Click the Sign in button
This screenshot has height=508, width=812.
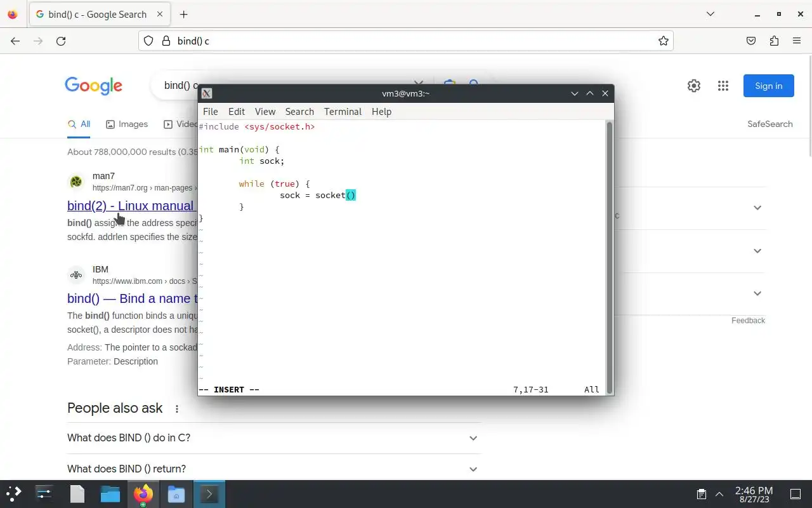(769, 86)
